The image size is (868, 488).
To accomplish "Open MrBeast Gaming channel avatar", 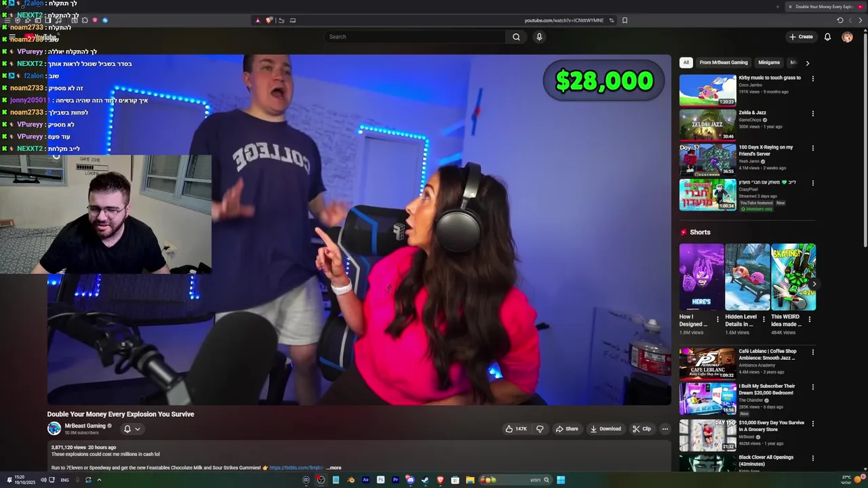I will [x=54, y=428].
